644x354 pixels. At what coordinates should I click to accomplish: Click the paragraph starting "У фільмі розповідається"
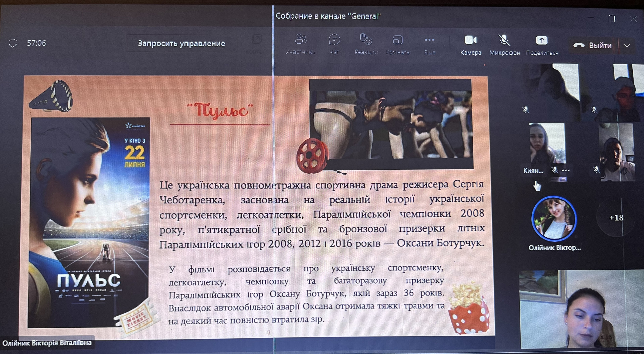point(307,294)
